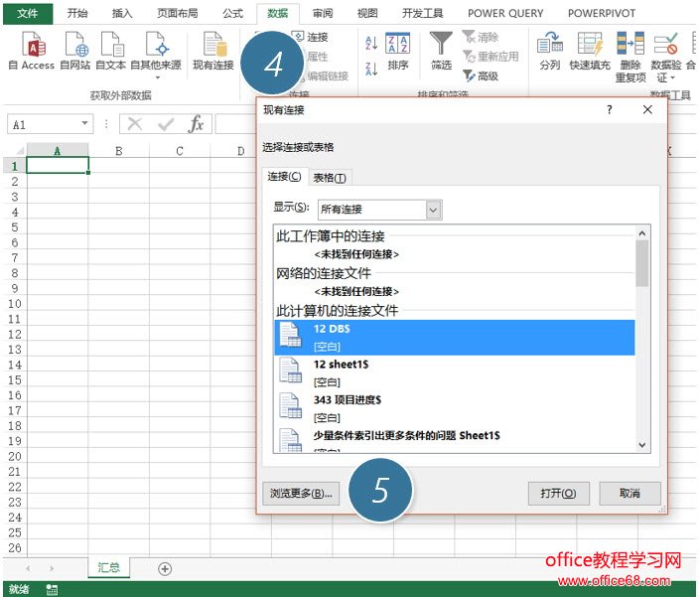Add a new sheet with plus button

pyautogui.click(x=165, y=568)
